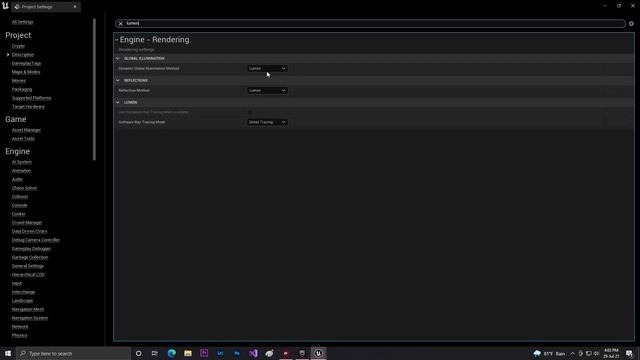The image size is (640, 360).
Task: Open Crypto project settings
Action: (x=18, y=46)
